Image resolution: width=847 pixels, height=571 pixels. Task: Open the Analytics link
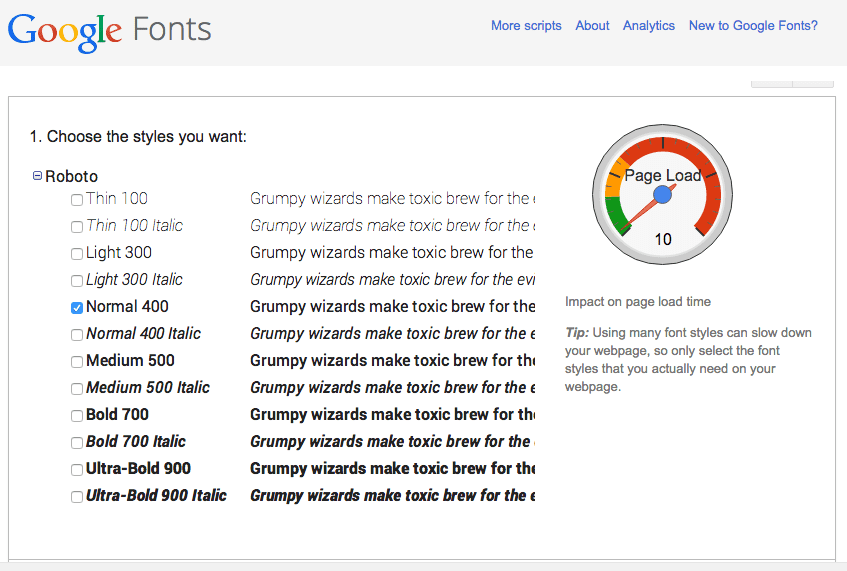pos(649,25)
